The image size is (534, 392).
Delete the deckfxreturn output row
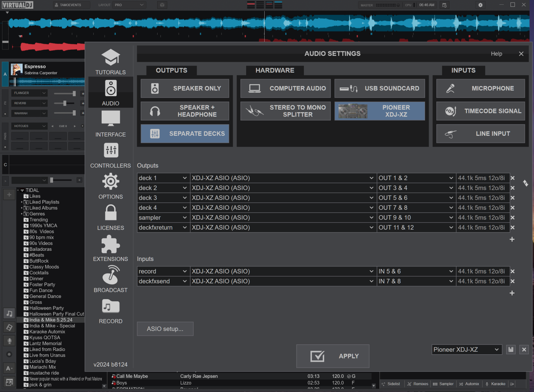tap(513, 228)
